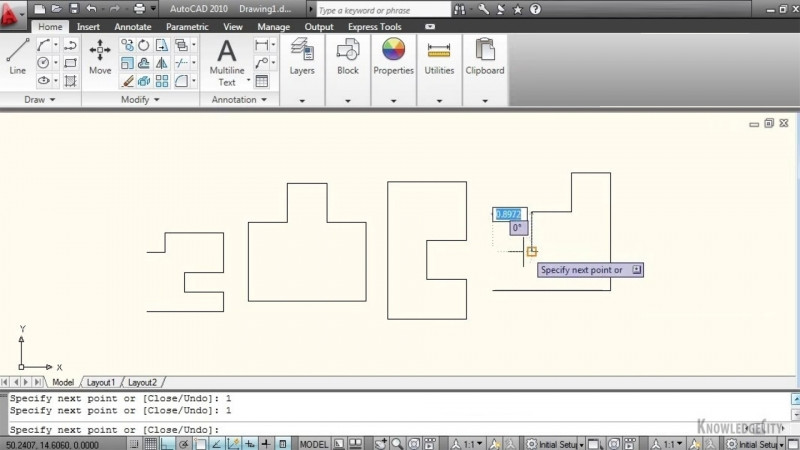Click the Stretch tool

pos(161,45)
